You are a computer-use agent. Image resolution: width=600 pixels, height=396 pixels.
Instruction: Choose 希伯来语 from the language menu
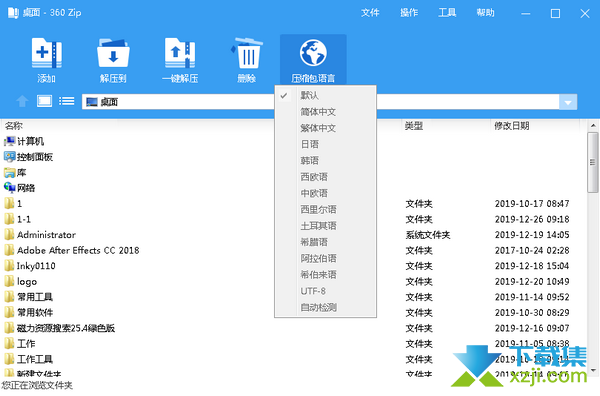click(x=326, y=275)
